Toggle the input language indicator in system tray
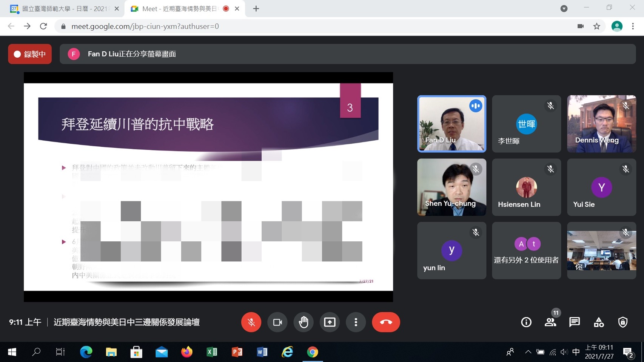This screenshot has height=362, width=644. coord(576,352)
